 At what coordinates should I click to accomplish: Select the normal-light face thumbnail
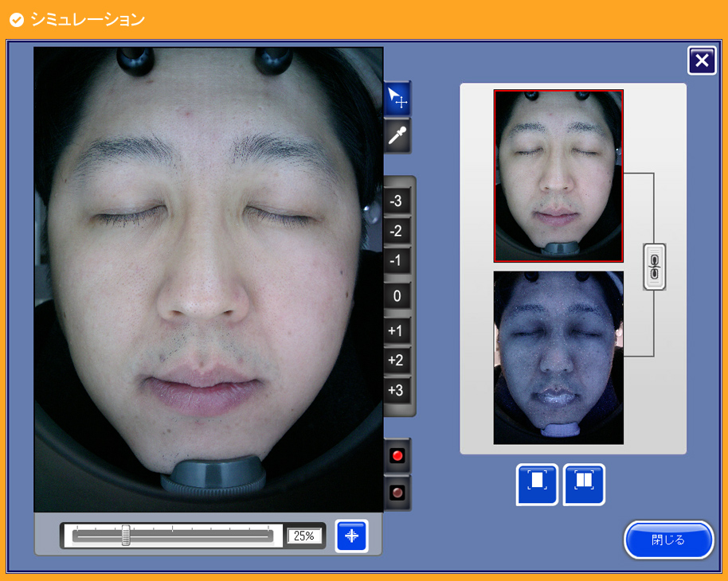(x=558, y=176)
